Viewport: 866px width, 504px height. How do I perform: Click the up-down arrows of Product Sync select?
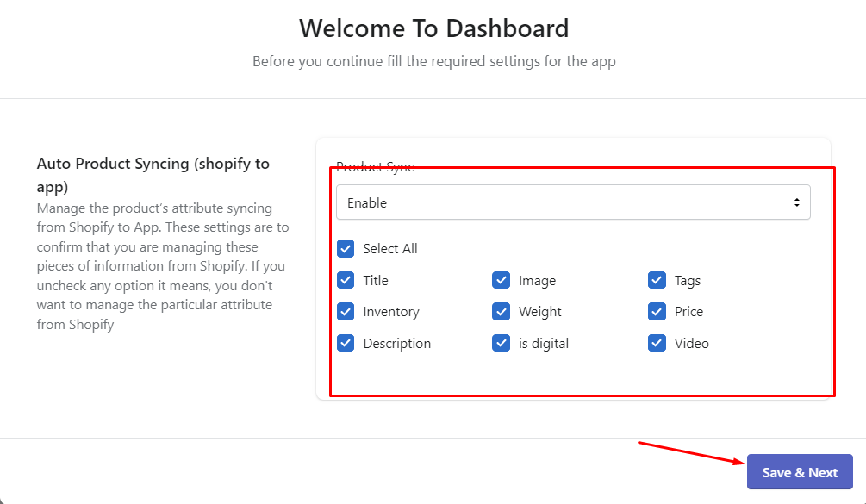pos(796,202)
